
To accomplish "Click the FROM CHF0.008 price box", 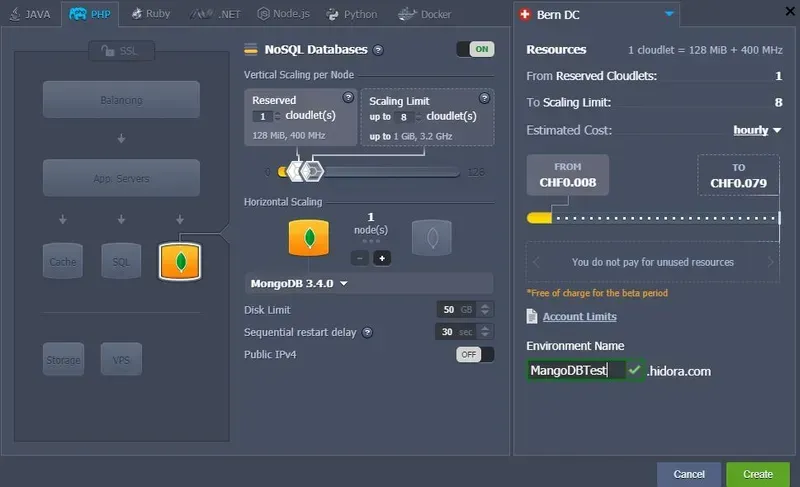I will pos(567,175).
